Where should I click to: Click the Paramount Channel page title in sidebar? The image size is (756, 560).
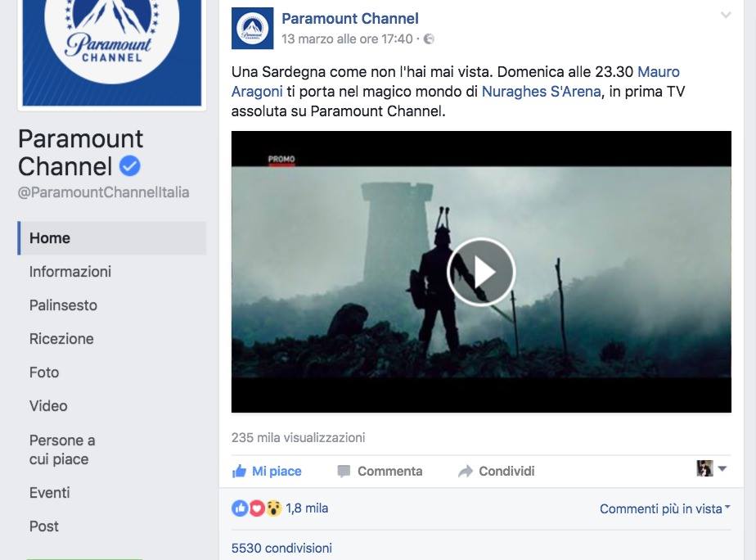(x=80, y=152)
